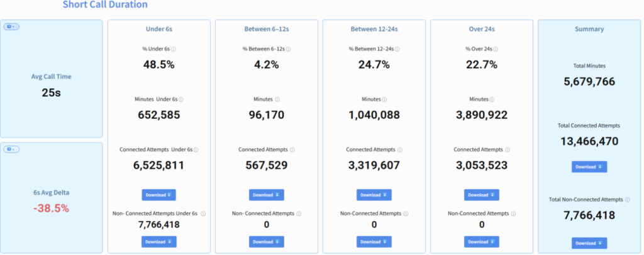Click info icon for Non-Connected Attempts Under 6s
Viewport: 644px width, 255px height.
click(203, 214)
